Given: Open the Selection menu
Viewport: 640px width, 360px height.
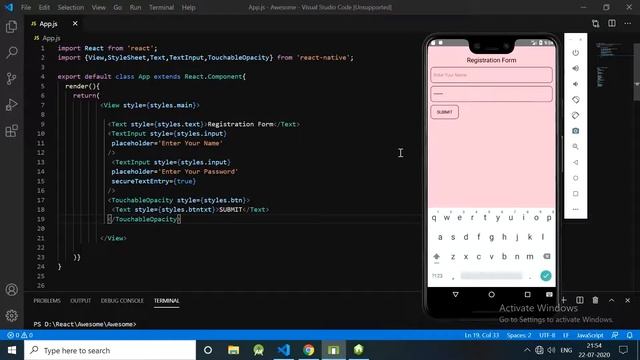Looking at the screenshot, I should tap(71, 7).
